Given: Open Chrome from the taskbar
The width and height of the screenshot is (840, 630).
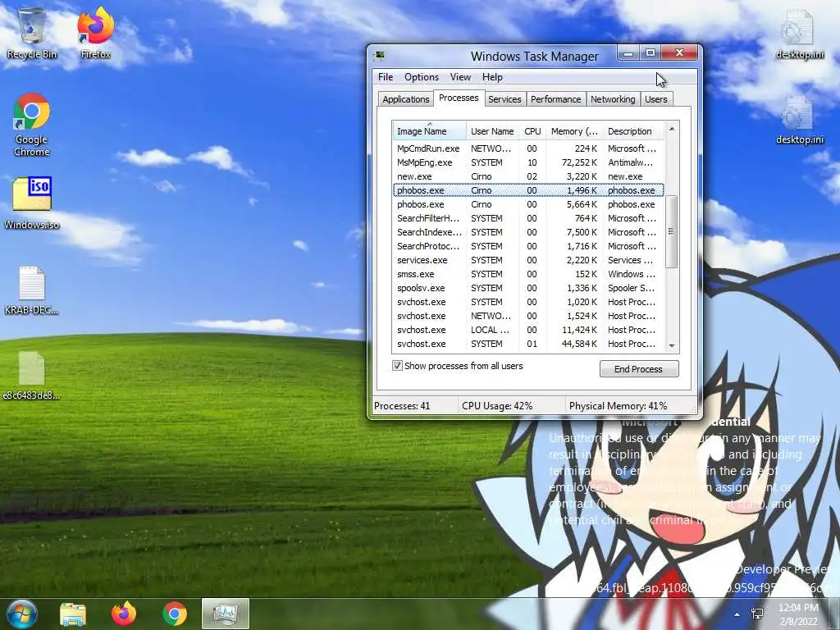Looking at the screenshot, I should 175,614.
